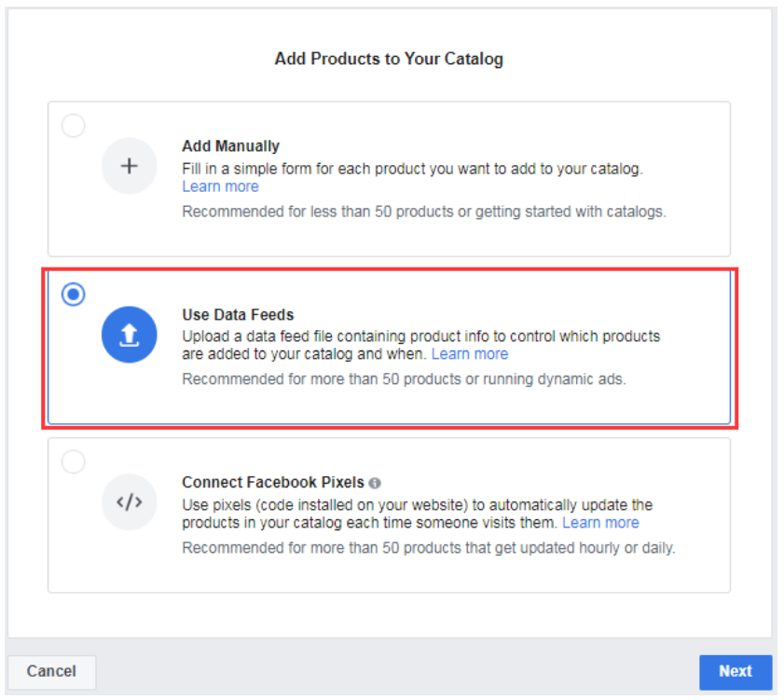Click the Connect Facebook Pixels heading
The image size is (784, 700).
273,483
